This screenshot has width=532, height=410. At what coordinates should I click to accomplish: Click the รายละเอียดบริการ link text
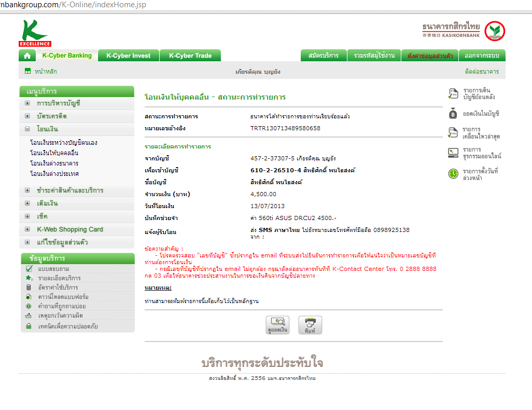click(x=60, y=278)
